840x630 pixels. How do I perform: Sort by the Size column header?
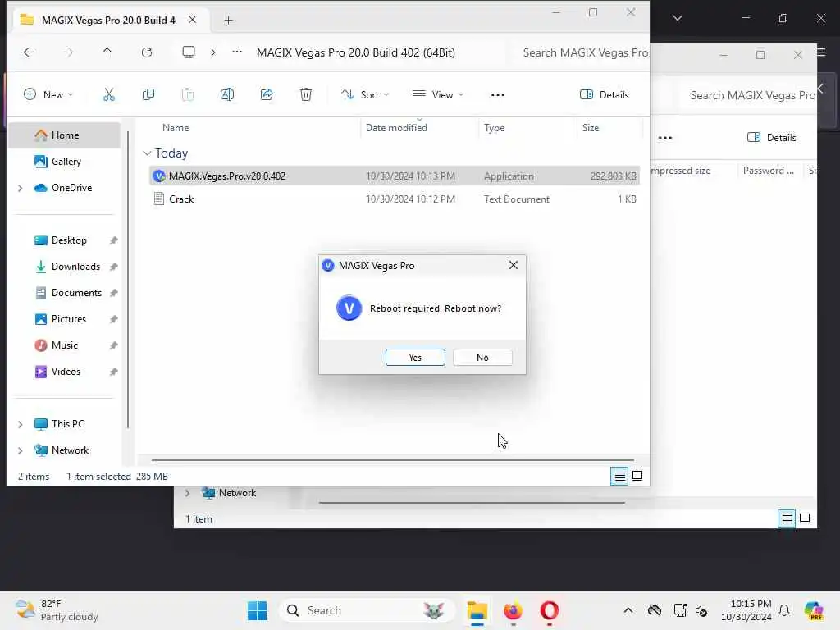591,128
